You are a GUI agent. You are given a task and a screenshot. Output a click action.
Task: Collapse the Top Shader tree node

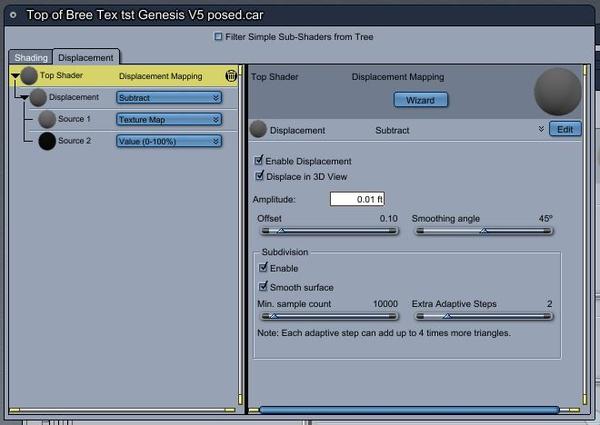(15, 76)
